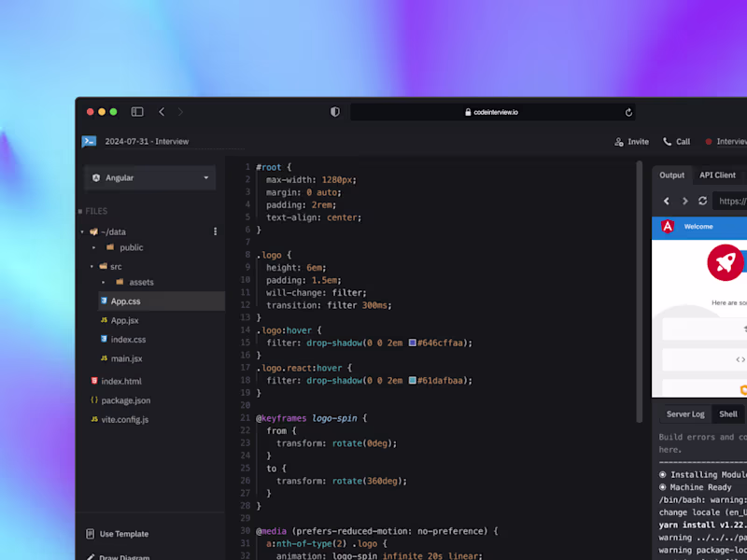Click the @keyframes logo-spin line
747x560 pixels.
pos(312,418)
